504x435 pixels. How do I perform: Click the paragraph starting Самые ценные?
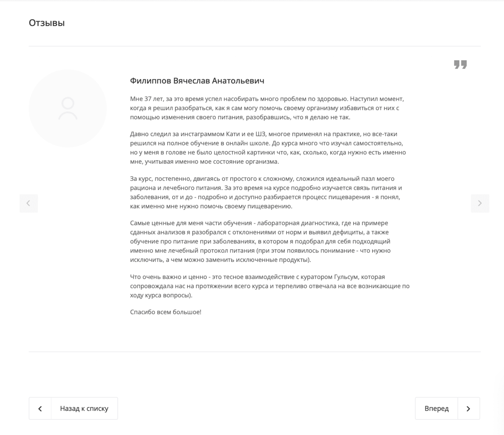click(x=260, y=242)
